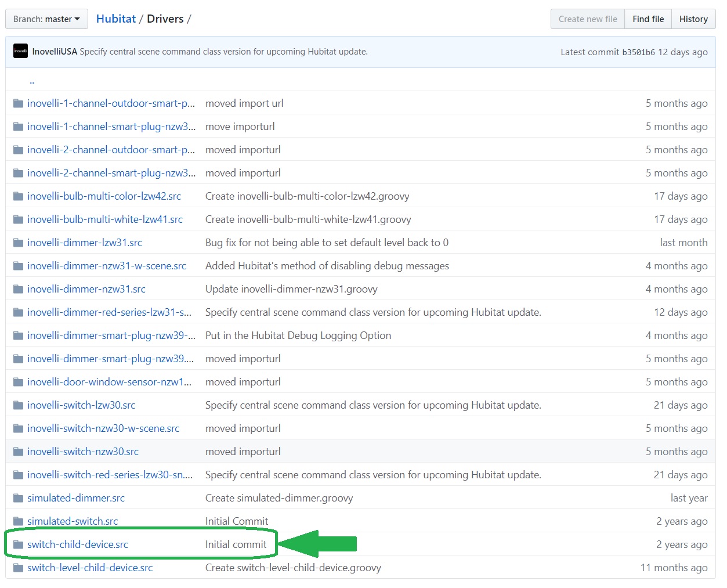Click the 'last month' timestamp
This screenshot has width=727, height=588.
pyautogui.click(x=683, y=243)
